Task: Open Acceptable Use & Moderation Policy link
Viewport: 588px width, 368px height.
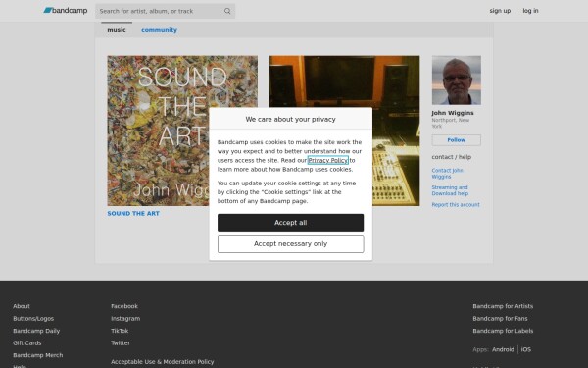Action: (162, 361)
